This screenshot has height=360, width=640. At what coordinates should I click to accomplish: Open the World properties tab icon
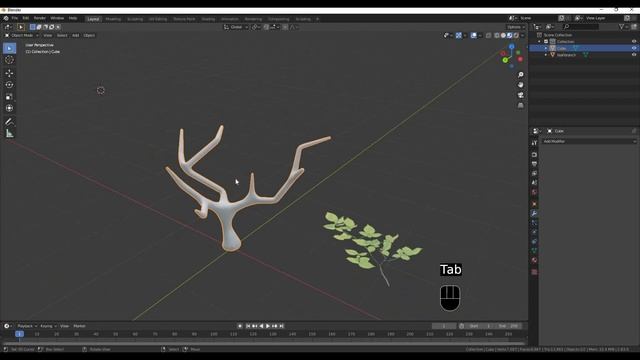(534, 192)
